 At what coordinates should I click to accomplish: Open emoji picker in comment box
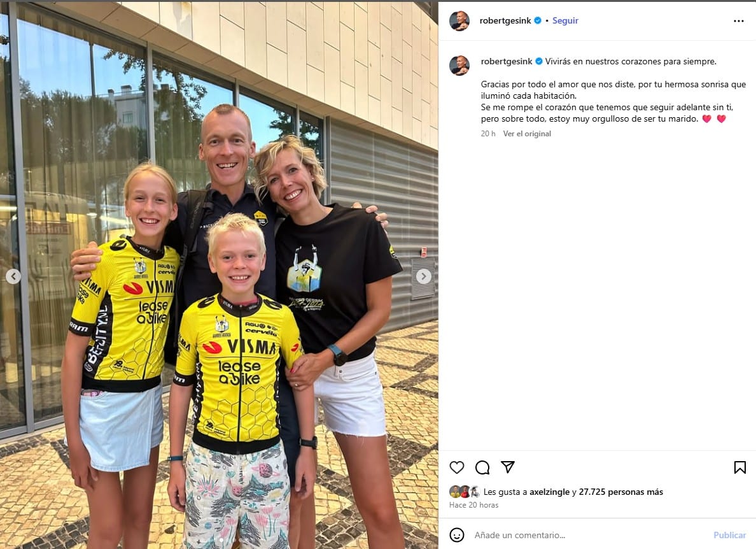coord(456,534)
